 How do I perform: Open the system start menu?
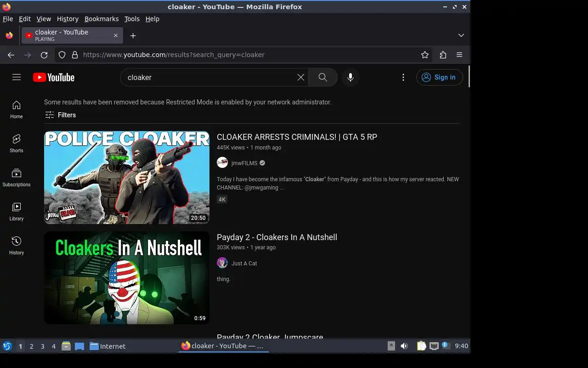pos(7,346)
